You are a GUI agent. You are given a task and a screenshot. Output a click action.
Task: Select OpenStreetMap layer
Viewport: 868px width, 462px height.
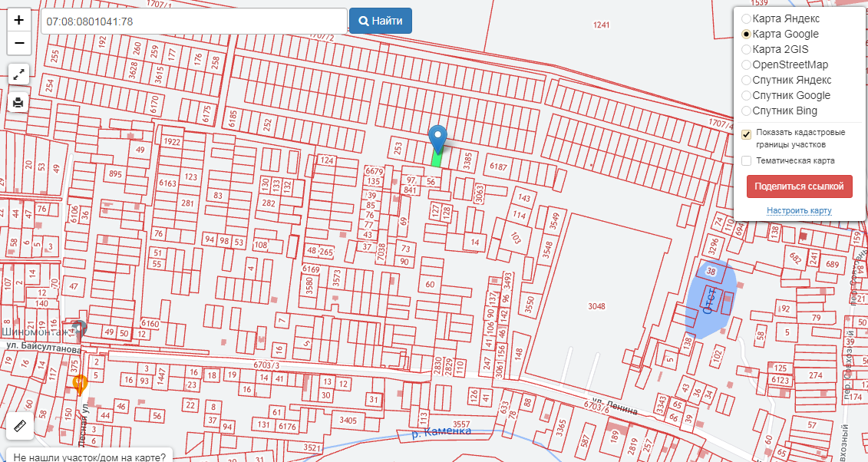click(746, 64)
